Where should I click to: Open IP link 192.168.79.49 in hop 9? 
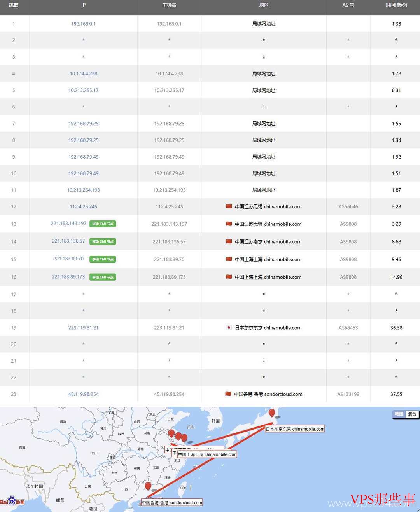[83, 157]
